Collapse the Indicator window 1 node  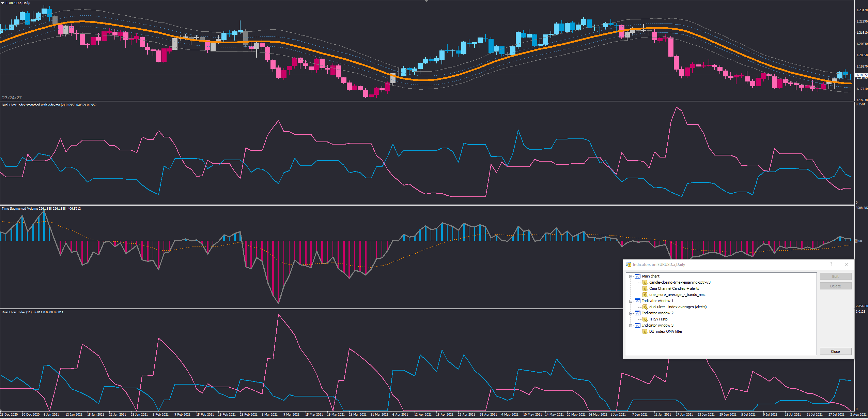[631, 301]
